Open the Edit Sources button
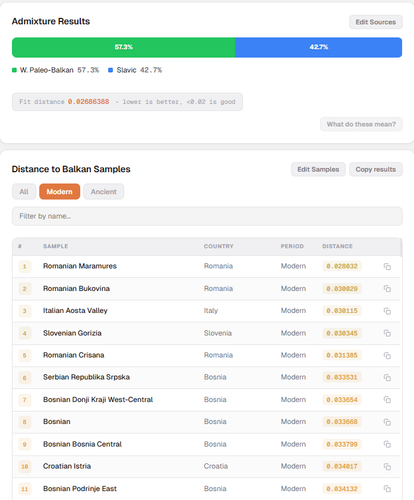The image size is (414, 500). tap(376, 22)
